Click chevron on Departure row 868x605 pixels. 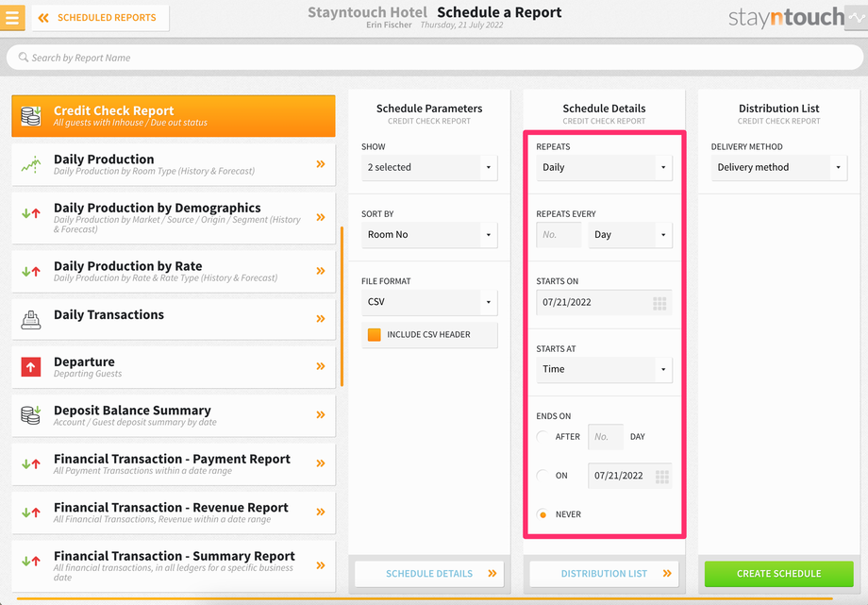tap(321, 366)
